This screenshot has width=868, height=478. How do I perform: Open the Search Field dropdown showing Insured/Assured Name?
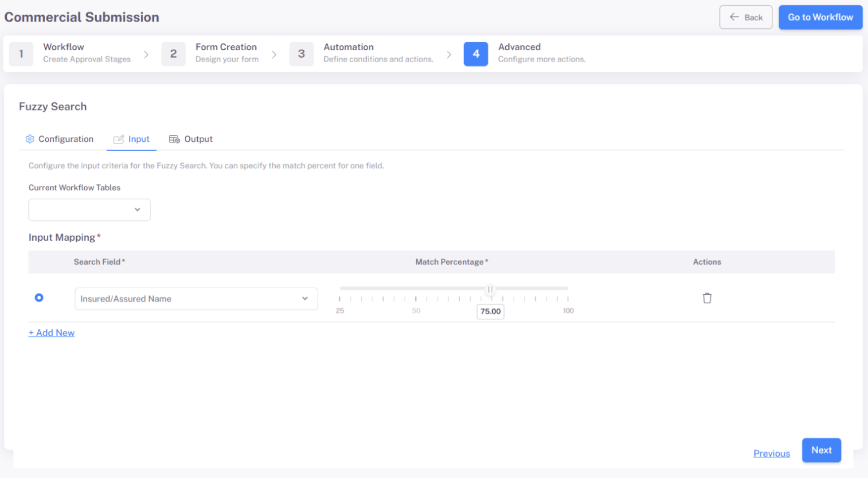pyautogui.click(x=196, y=299)
